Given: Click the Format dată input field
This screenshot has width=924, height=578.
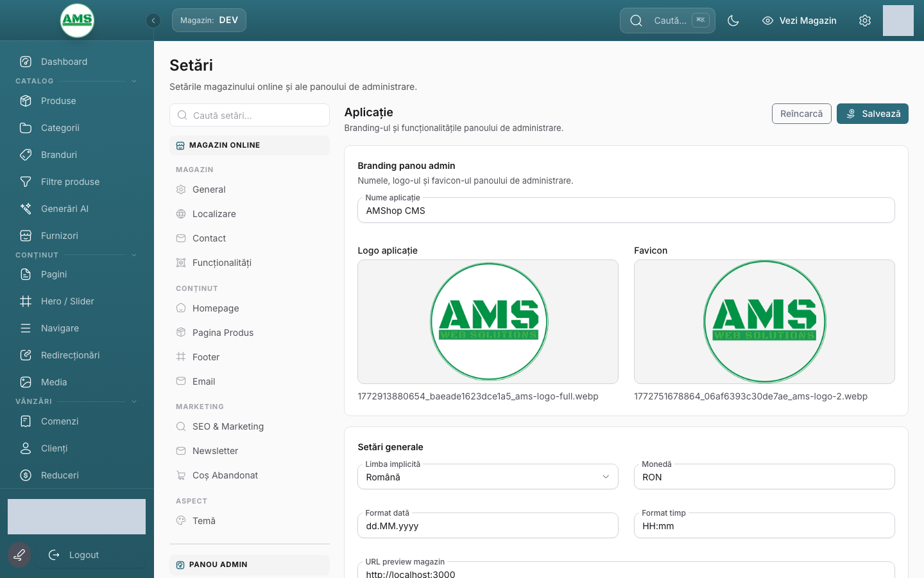Looking at the screenshot, I should (x=488, y=525).
